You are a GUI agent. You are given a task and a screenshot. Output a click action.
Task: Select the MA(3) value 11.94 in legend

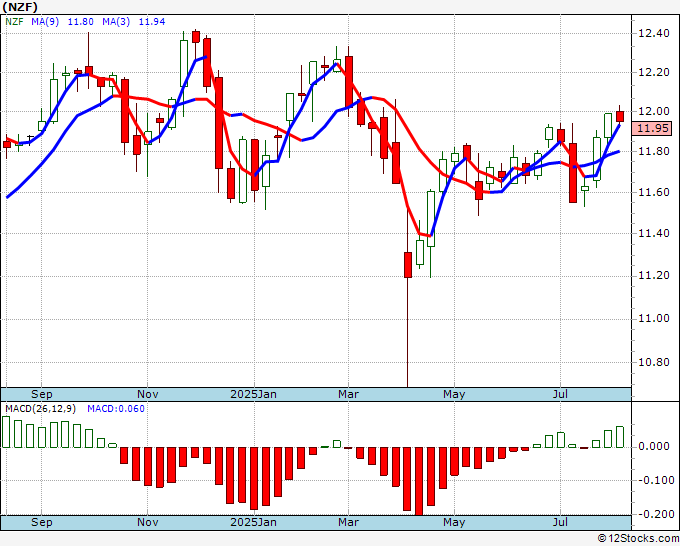click(x=152, y=22)
